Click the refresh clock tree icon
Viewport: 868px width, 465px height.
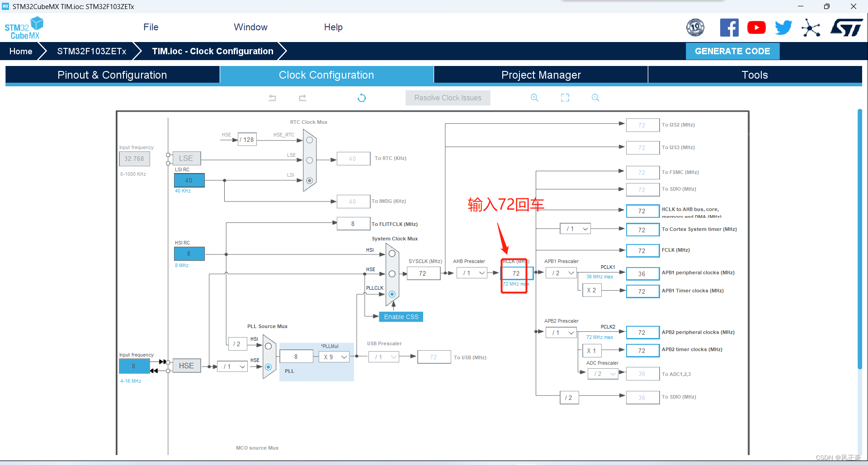(362, 98)
